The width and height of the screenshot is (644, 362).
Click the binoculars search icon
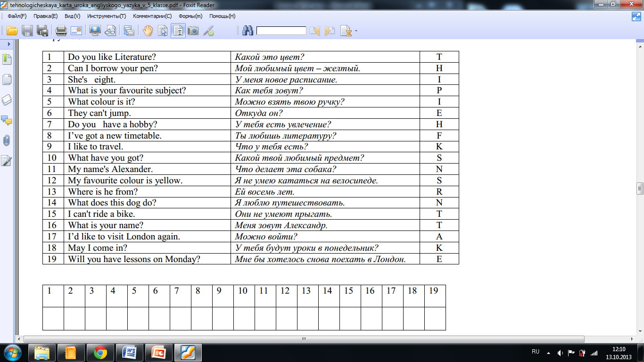[x=248, y=31]
